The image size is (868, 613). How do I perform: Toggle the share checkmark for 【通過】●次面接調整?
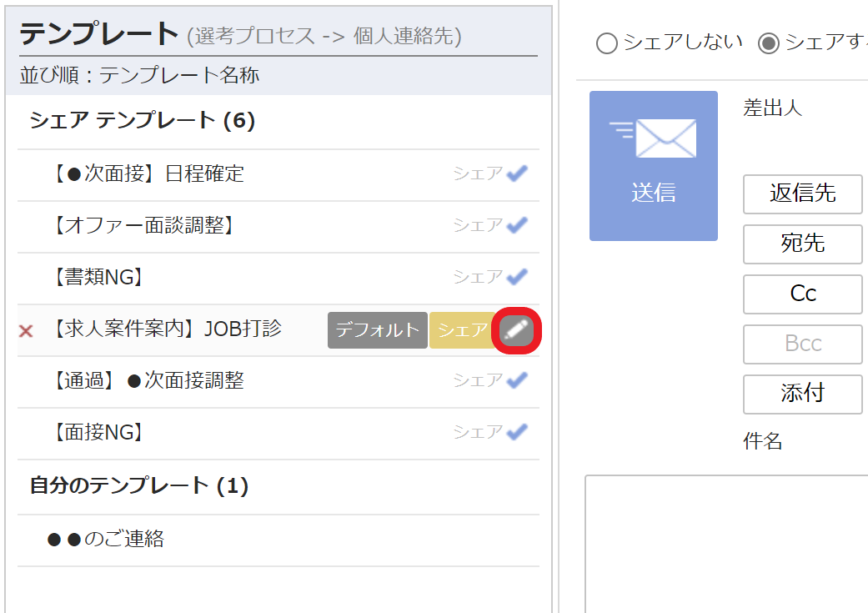click(x=517, y=380)
